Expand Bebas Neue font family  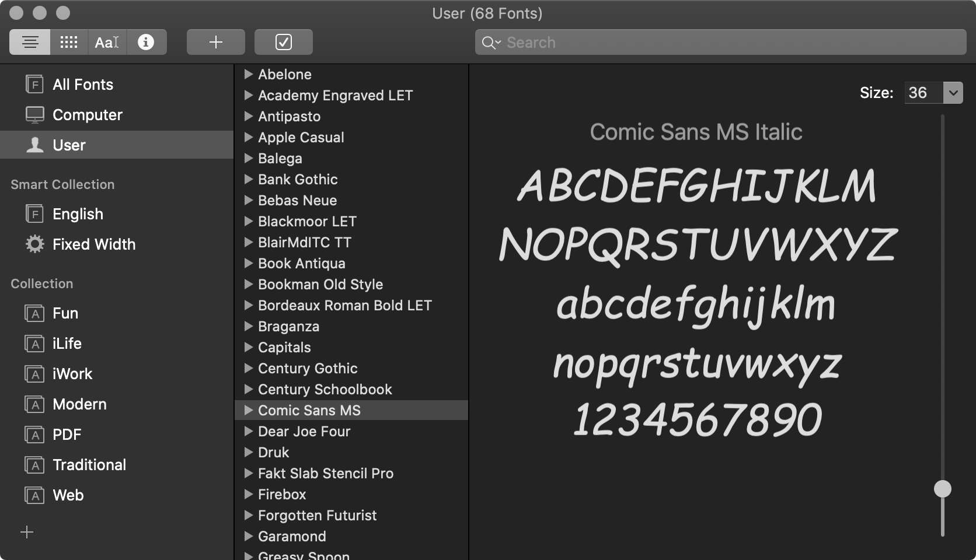pos(249,200)
